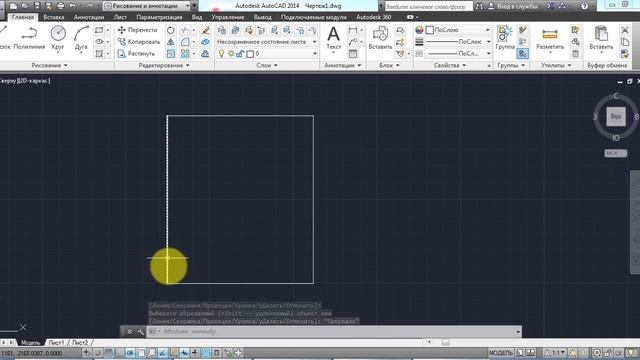This screenshot has height=360, width=640.
Task: Click the Cut scissors icon
Action: [x=625, y=30]
